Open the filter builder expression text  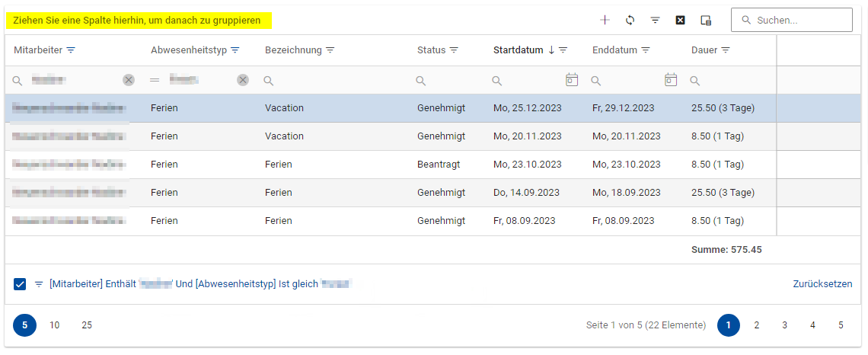click(199, 284)
